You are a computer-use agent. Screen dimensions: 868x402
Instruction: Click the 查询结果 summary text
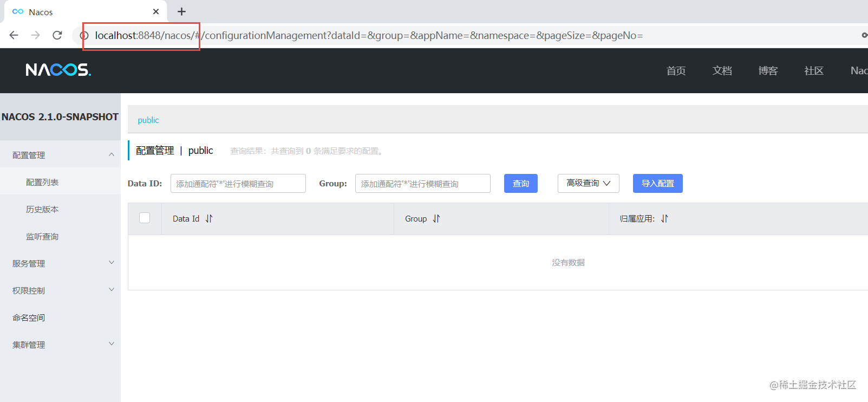[x=308, y=151]
